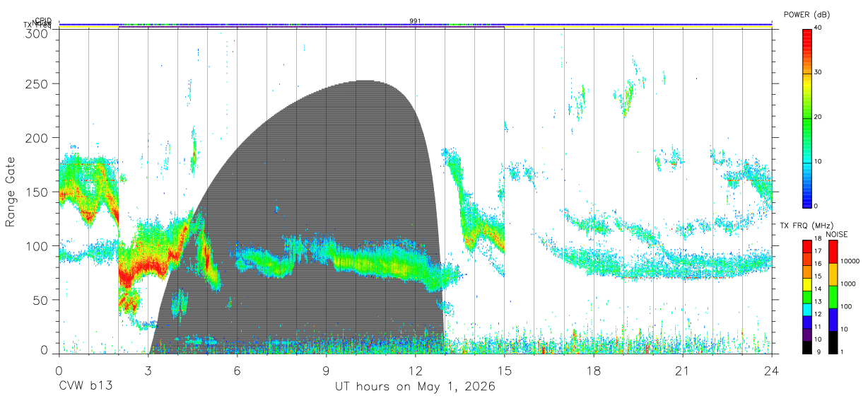Image resolution: width=868 pixels, height=401 pixels.
Task: Click the 'TX FRQ (MHz)' legend title
Action: 807,226
